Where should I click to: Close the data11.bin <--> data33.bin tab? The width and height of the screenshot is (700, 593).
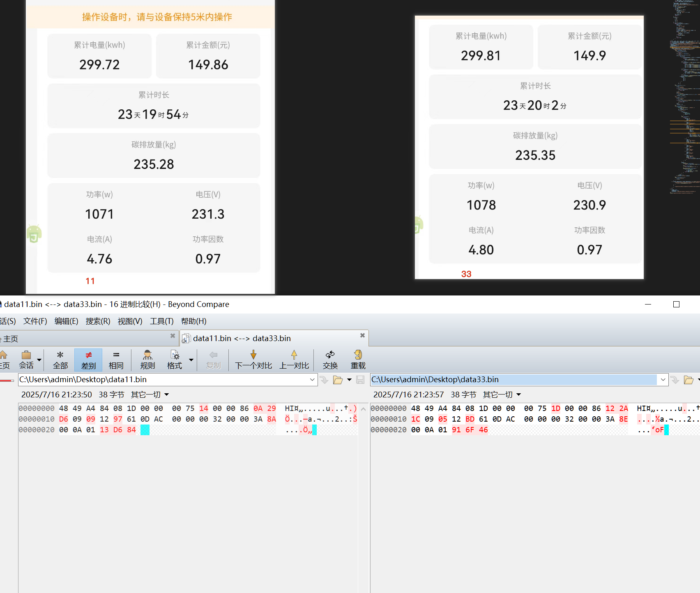362,335
